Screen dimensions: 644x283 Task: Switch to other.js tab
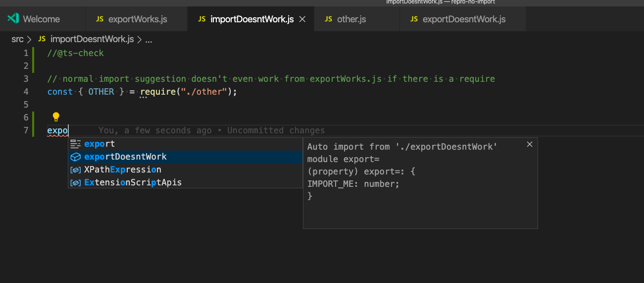coord(356,19)
